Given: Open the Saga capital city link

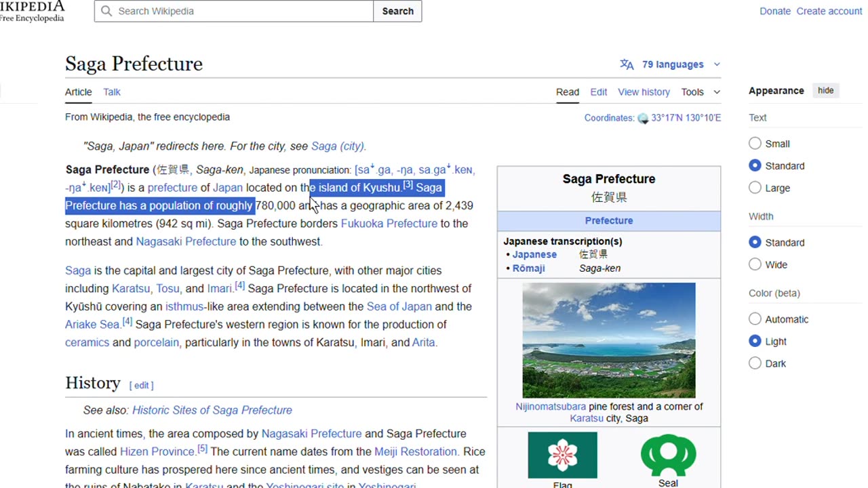Looking at the screenshot, I should click(x=78, y=270).
